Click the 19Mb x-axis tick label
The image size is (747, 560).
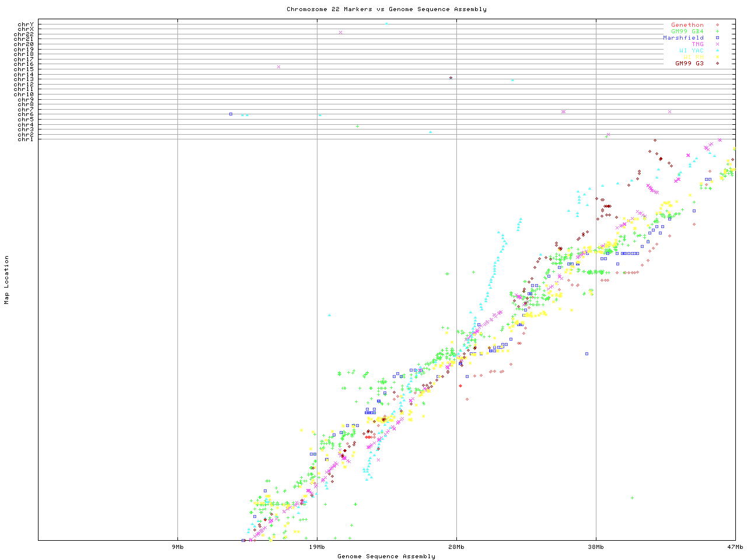pyautogui.click(x=317, y=547)
